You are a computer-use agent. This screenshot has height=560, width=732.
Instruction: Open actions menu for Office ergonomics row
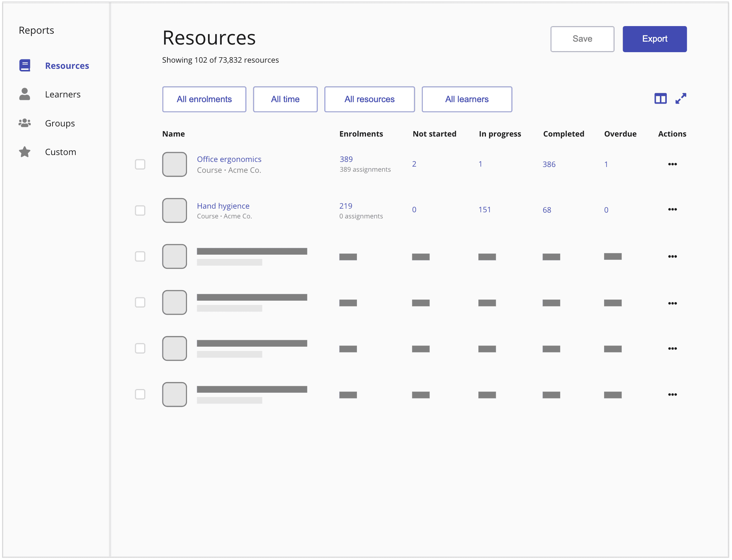click(x=673, y=164)
